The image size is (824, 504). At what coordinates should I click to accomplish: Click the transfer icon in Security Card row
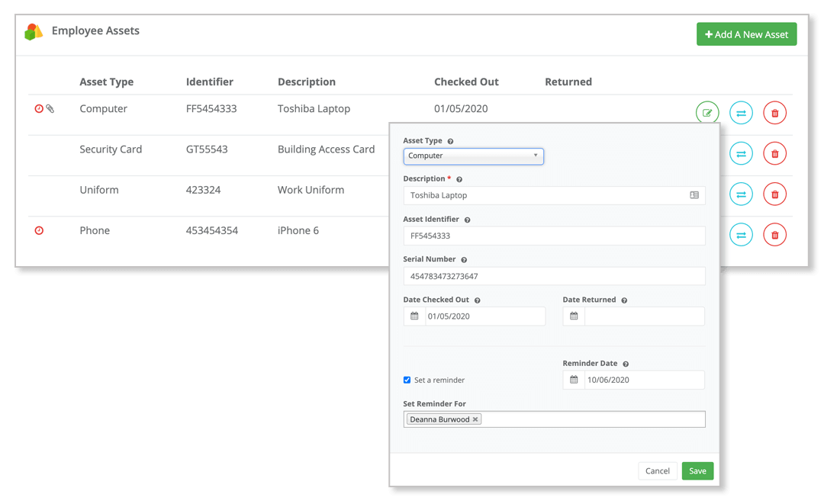(x=741, y=153)
